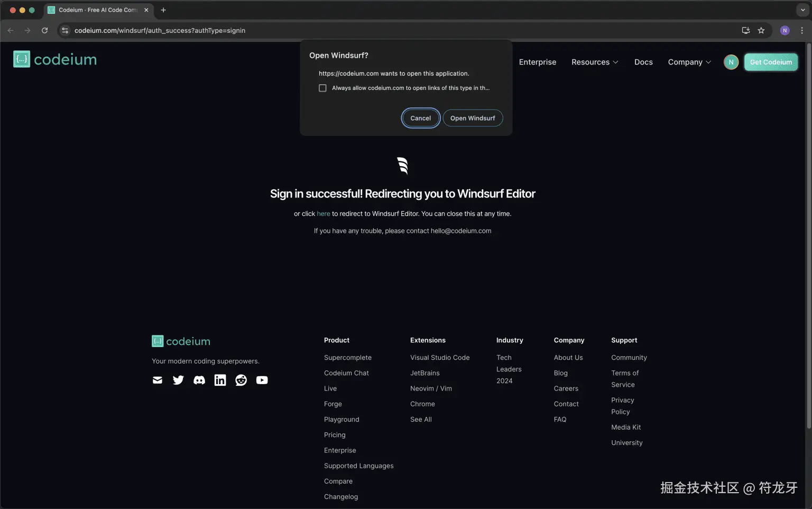Viewport: 812px width, 509px height.
Task: Open the Docs navigation item
Action: [x=643, y=62]
